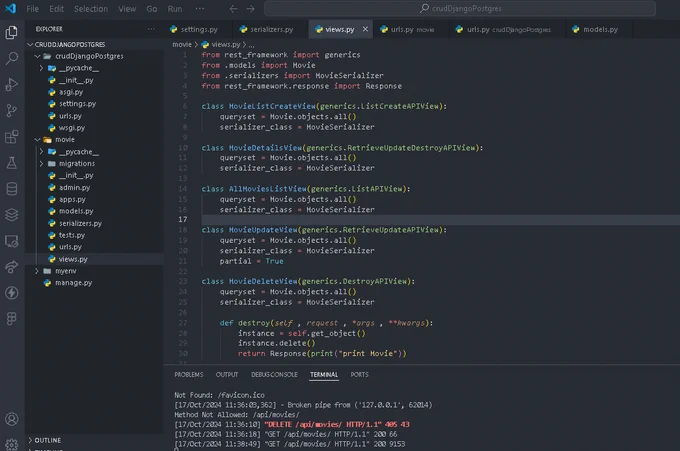
Task: Open the Testing flask view
Action: point(12,163)
